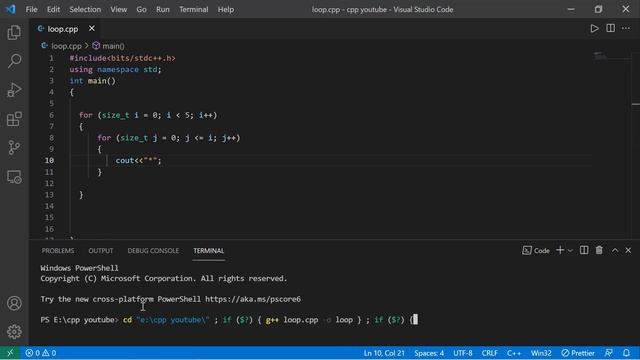Add a new terminal with the plus icon
The height and width of the screenshot is (360, 640).
[560, 250]
